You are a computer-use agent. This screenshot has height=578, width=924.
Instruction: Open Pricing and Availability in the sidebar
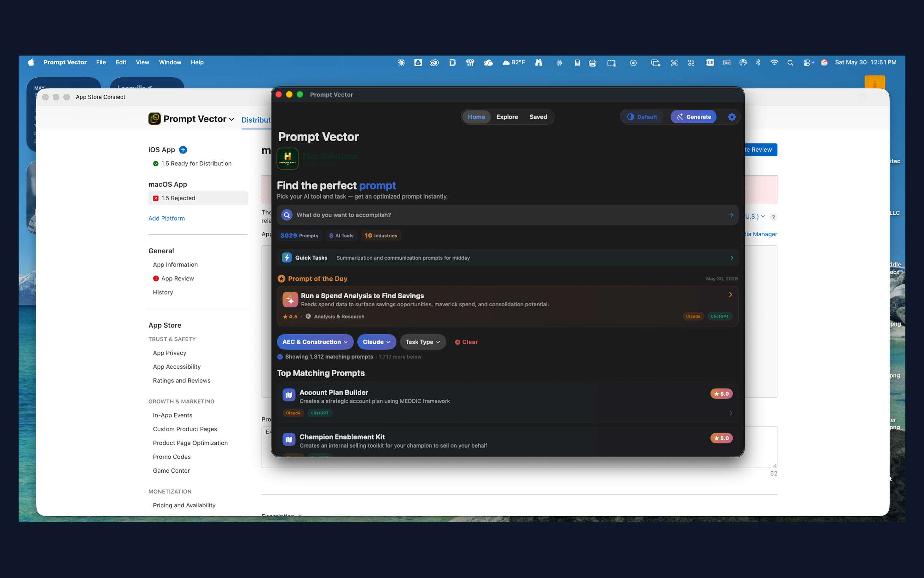184,505
